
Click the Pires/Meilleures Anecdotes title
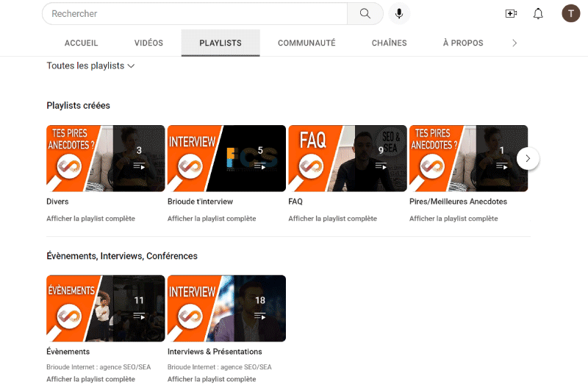[458, 202]
